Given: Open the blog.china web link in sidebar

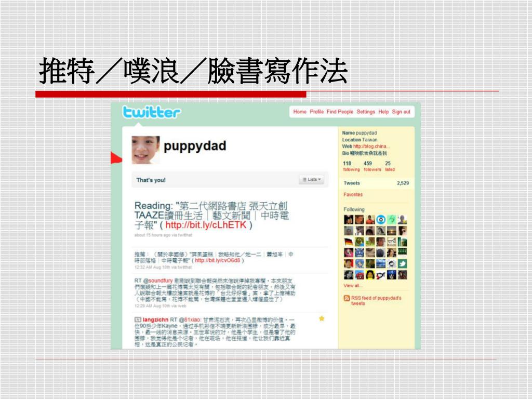Looking at the screenshot, I should pos(371,146).
